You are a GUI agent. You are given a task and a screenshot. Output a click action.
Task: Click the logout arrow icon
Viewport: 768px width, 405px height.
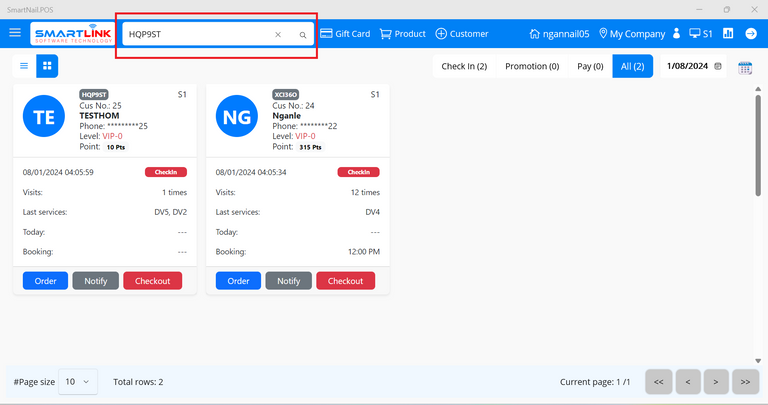point(751,33)
